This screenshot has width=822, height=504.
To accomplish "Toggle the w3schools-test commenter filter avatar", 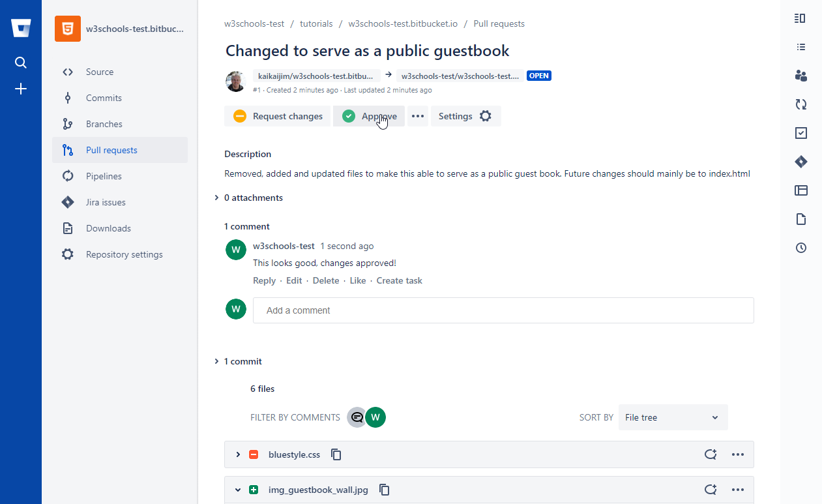I will [x=375, y=417].
